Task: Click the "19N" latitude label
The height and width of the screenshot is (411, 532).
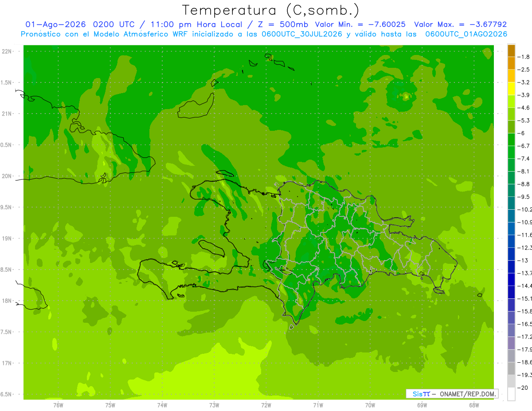Action: coord(7,239)
